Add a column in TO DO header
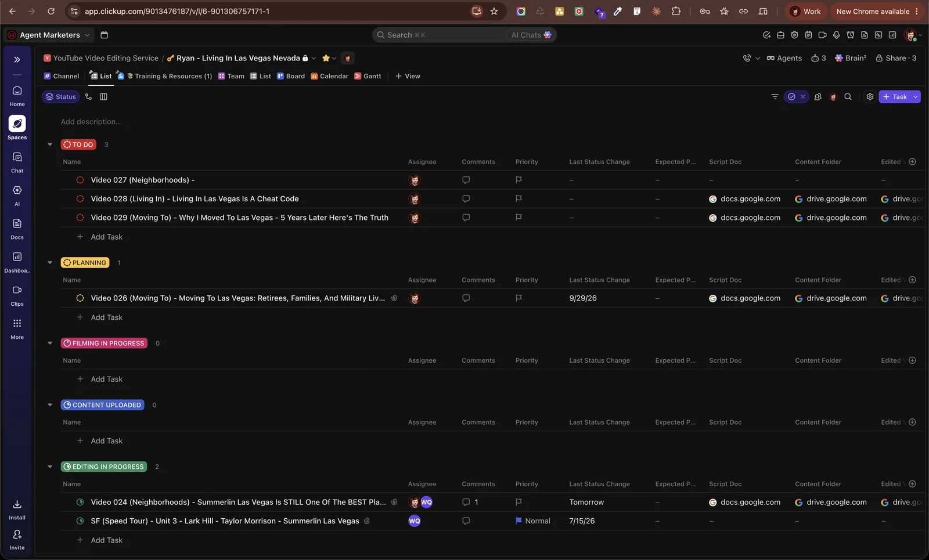Screen dimensions: 929x560 click(x=912, y=162)
